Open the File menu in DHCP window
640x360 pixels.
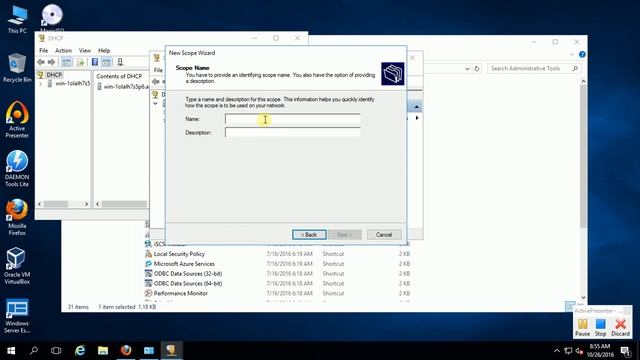pyautogui.click(x=43, y=51)
